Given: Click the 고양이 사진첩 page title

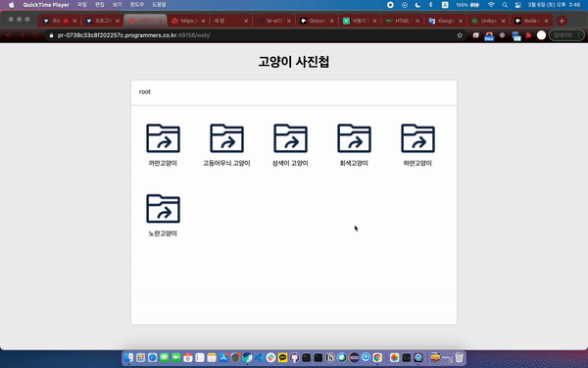Looking at the screenshot, I should [294, 62].
